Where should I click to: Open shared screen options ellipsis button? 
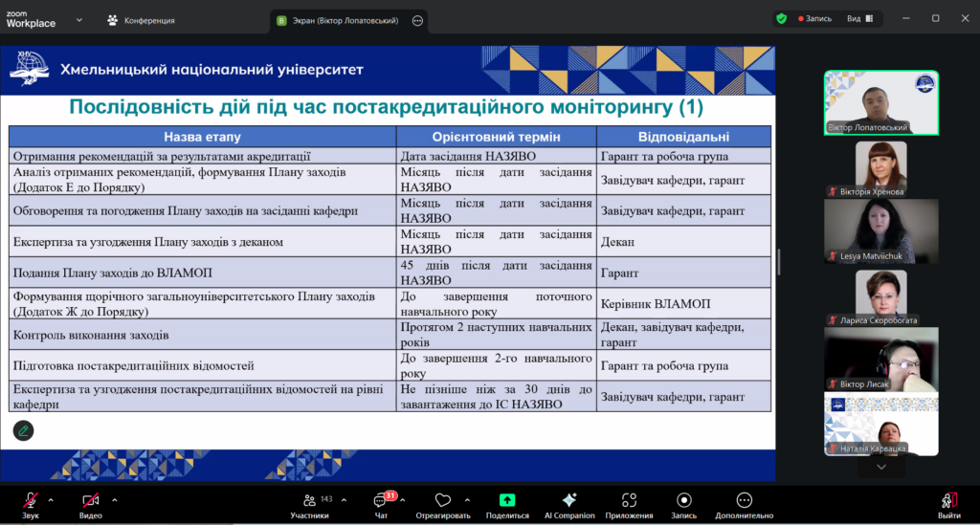(417, 20)
